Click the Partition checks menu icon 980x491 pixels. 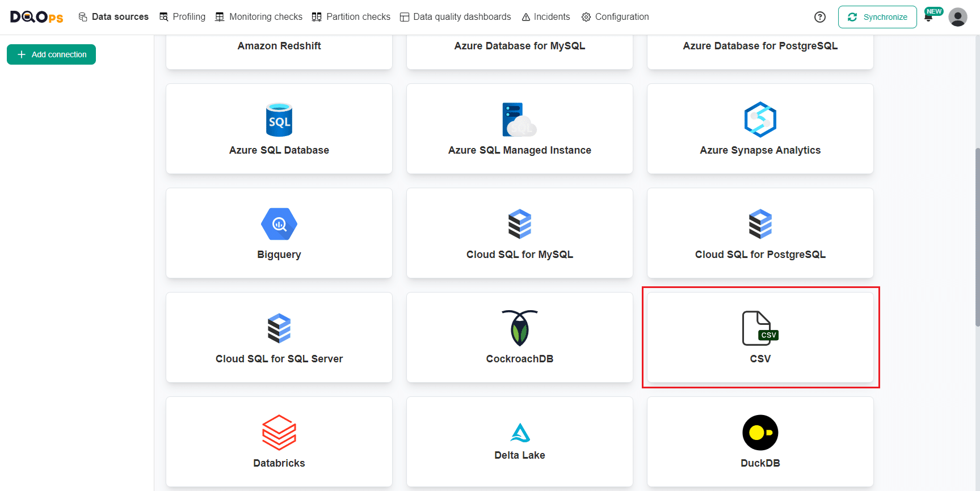pos(317,17)
